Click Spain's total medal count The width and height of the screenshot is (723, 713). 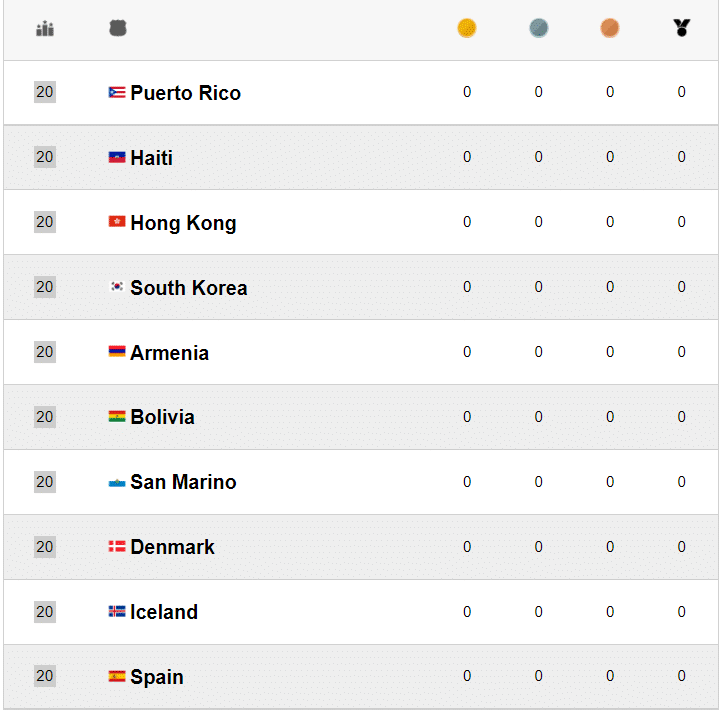tap(682, 677)
